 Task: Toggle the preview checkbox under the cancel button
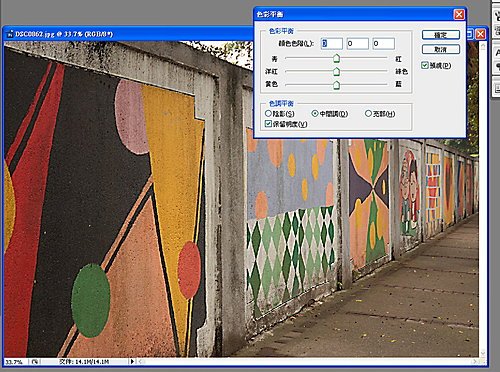pyautogui.click(x=425, y=65)
